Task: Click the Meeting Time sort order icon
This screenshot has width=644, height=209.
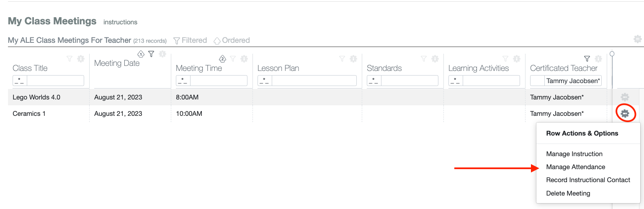Action: tap(223, 59)
